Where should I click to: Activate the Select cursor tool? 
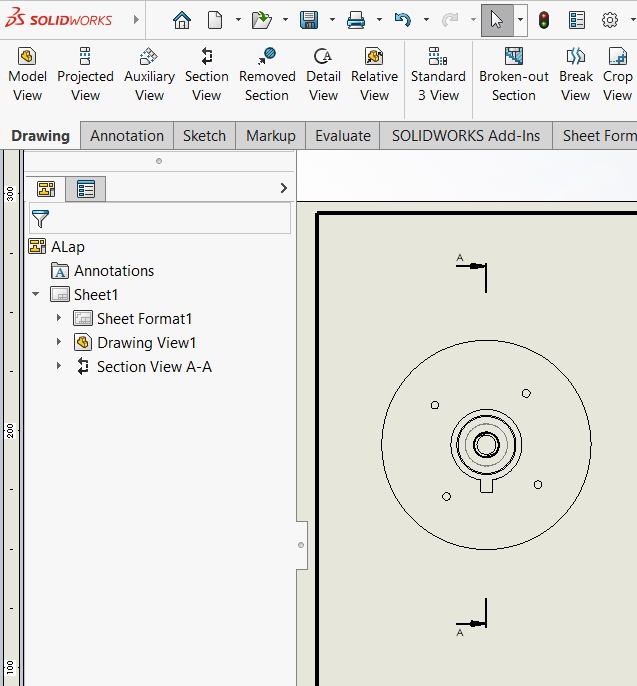point(497,20)
